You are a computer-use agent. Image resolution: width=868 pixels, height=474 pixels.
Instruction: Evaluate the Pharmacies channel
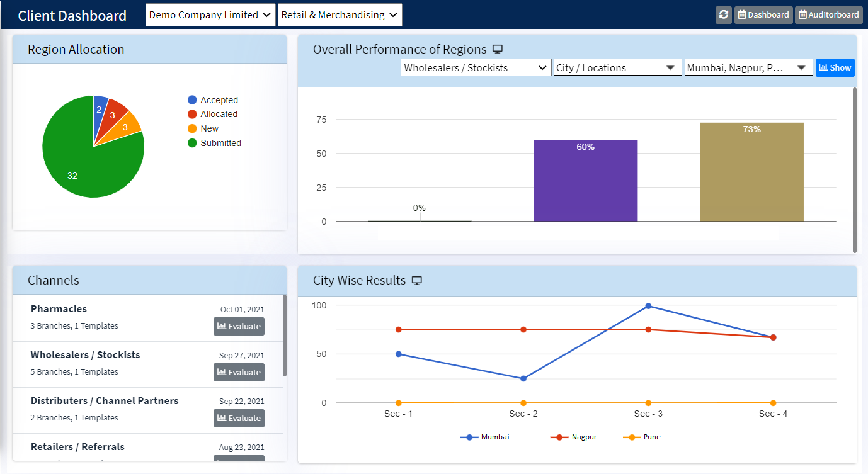tap(239, 326)
